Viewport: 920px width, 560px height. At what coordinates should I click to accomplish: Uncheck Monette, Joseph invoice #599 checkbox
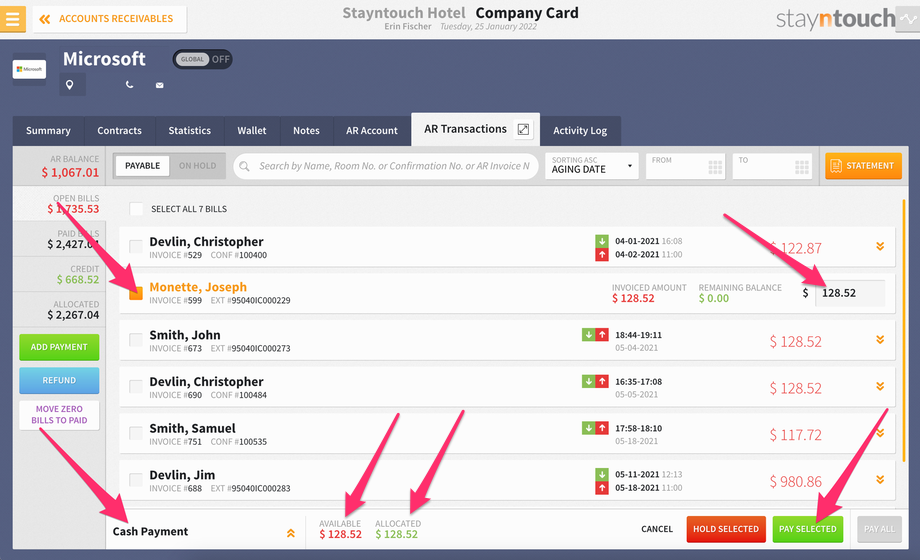tap(136, 293)
